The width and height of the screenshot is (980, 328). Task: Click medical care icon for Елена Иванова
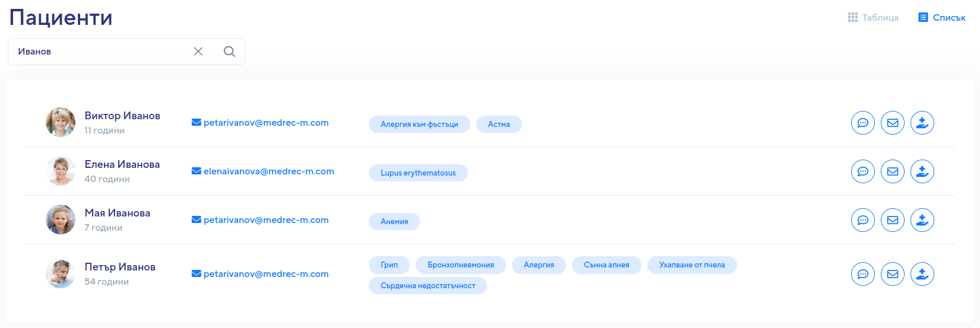(x=922, y=171)
